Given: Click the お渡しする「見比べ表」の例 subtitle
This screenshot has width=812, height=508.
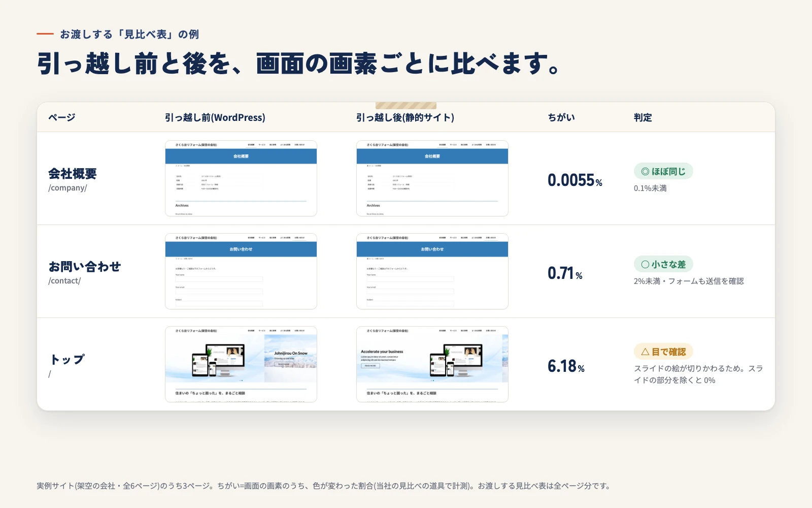Looking at the screenshot, I should (x=129, y=34).
